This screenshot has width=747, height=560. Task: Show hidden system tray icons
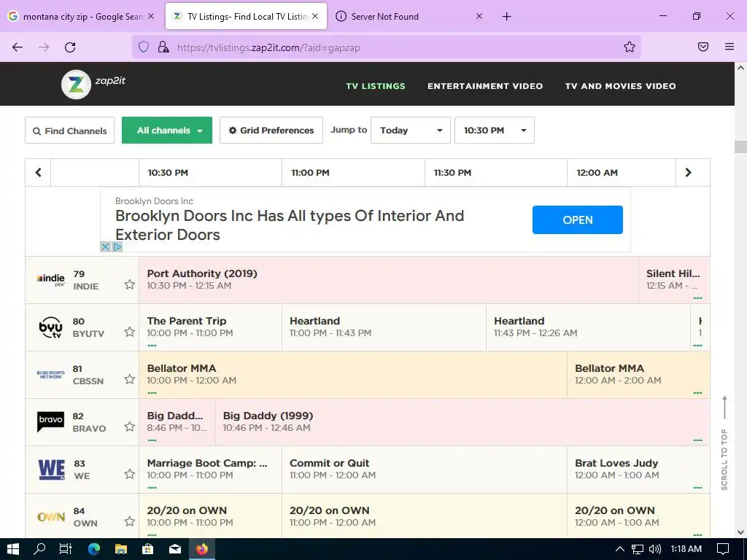click(x=619, y=549)
